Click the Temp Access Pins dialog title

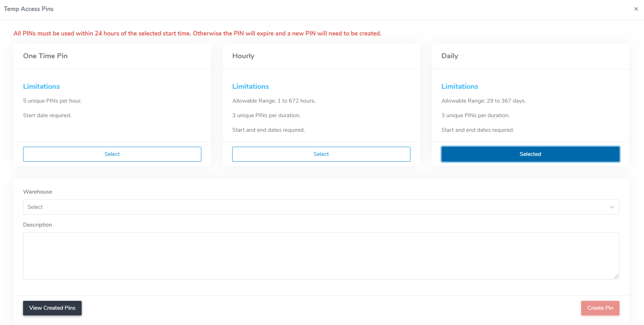coord(29,9)
